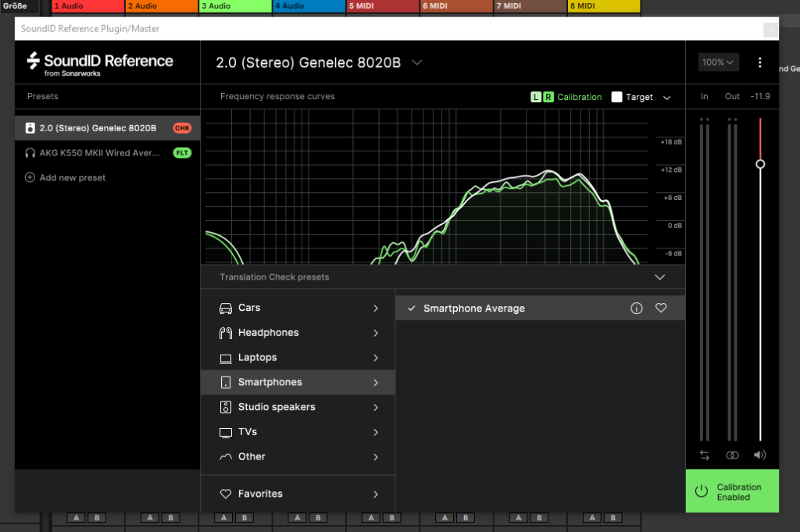Viewport: 800px width, 532px height.
Task: Select the Smartphone Average preset
Action: click(541, 308)
